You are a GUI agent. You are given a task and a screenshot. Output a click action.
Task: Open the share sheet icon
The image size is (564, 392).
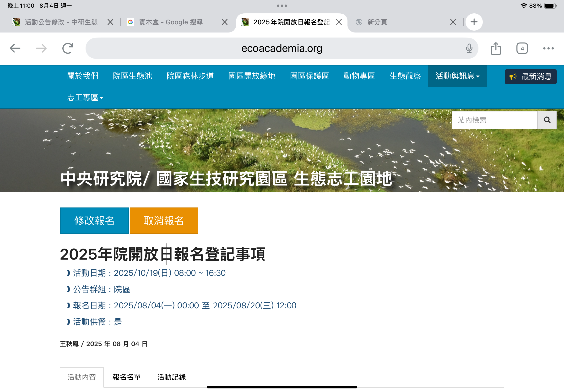tap(496, 48)
